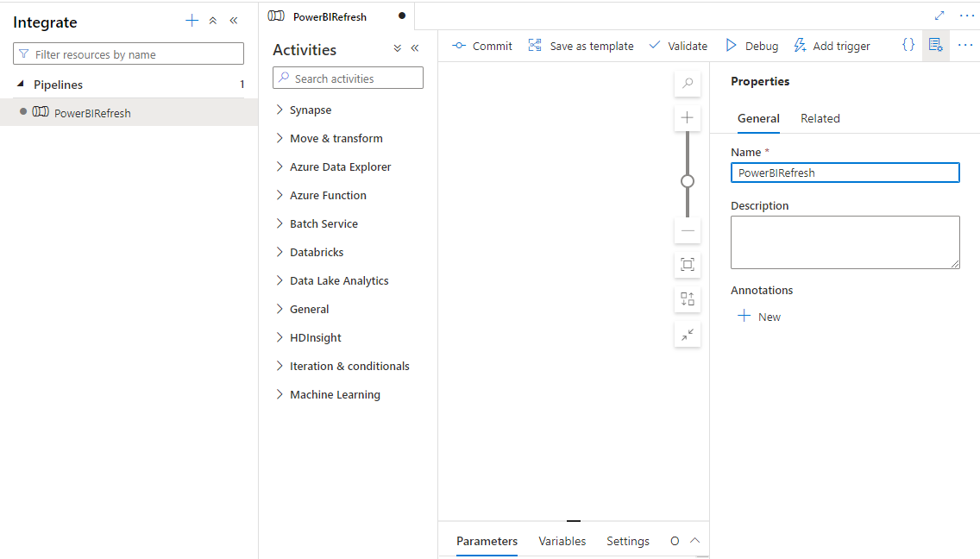Start a Debug run
The height and width of the screenshot is (559, 980).
tap(752, 46)
